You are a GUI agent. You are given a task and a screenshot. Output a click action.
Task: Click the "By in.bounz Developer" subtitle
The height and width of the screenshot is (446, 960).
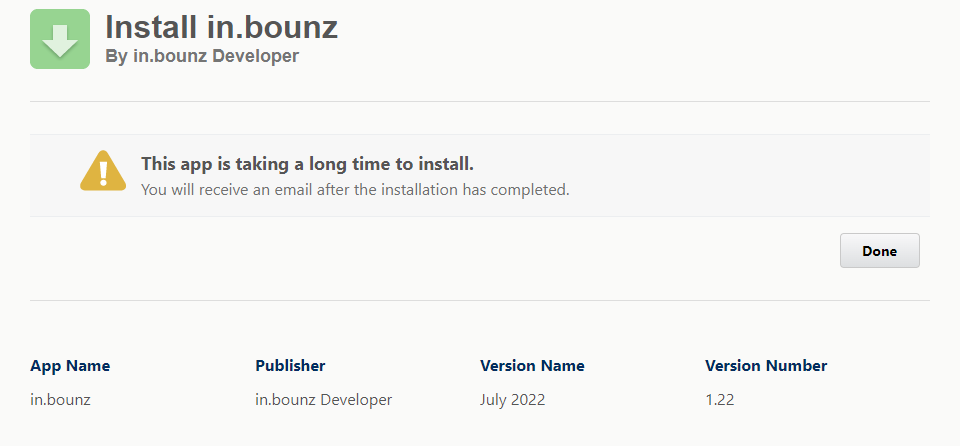coord(202,56)
